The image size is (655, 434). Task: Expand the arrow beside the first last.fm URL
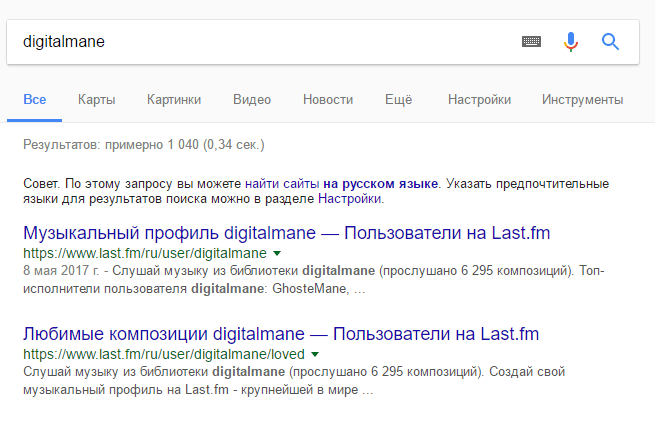tap(277, 254)
